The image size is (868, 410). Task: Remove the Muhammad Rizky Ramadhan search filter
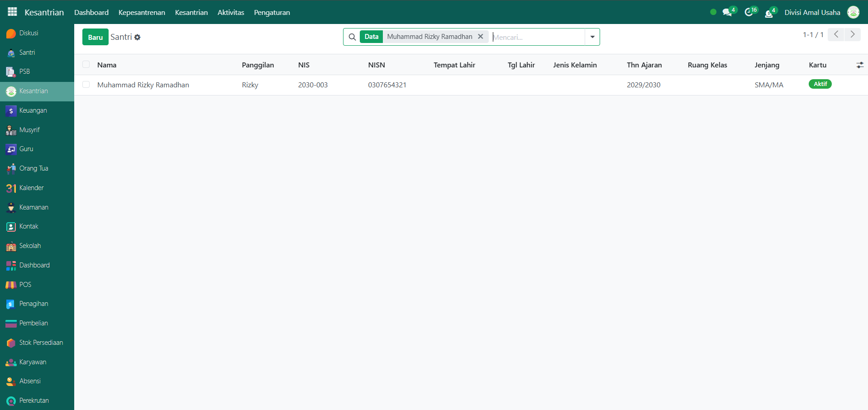coord(481,37)
